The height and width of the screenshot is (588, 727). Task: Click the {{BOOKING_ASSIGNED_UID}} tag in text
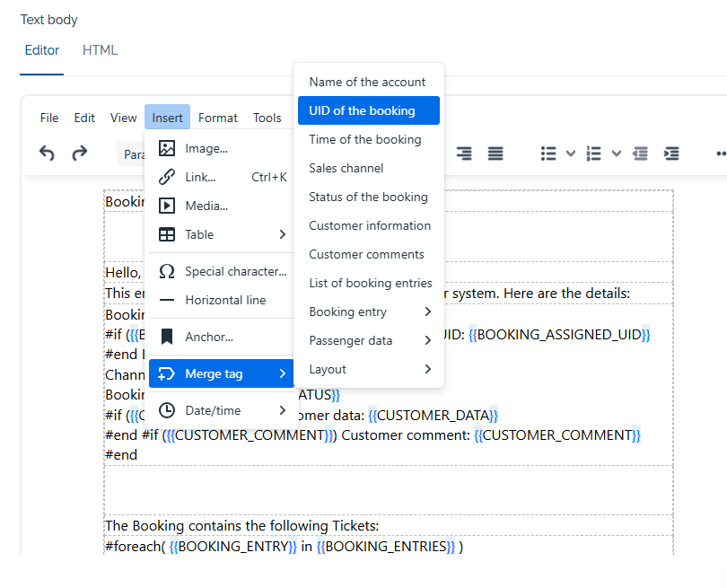coord(559,334)
